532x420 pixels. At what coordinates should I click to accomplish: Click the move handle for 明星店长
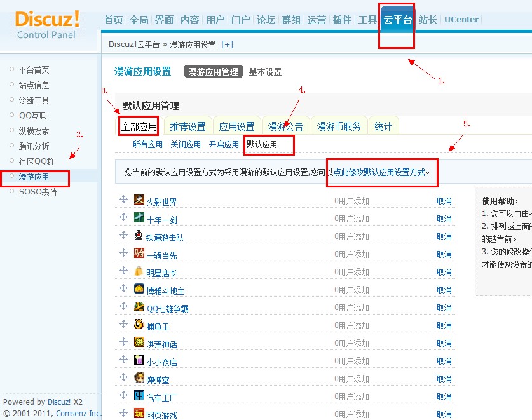click(123, 271)
